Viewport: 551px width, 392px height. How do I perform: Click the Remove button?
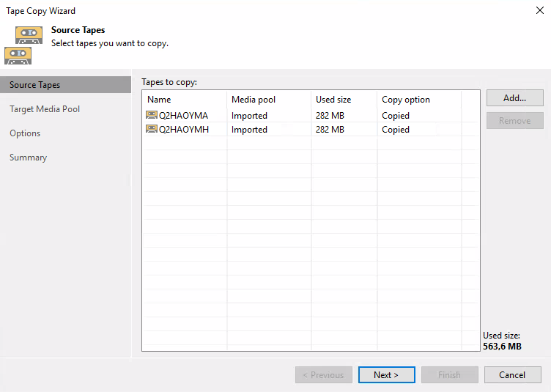[x=515, y=120]
